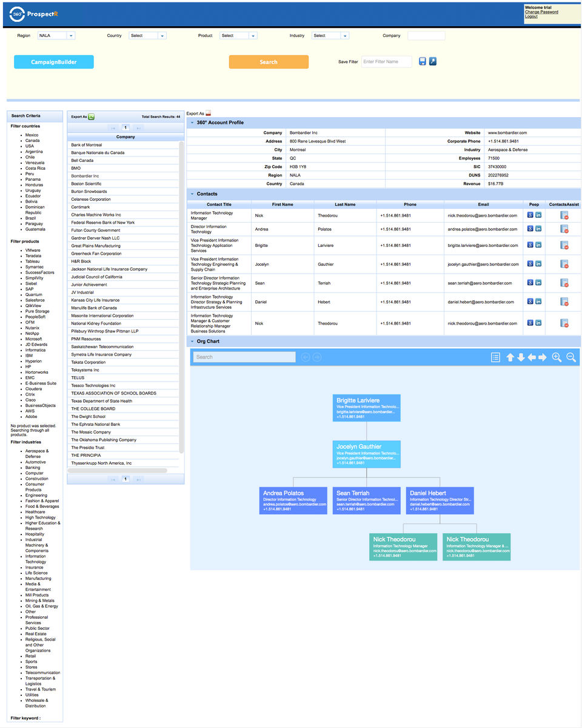The height and width of the screenshot is (728, 582).
Task: Save the current filter with floppy icon
Action: point(423,61)
